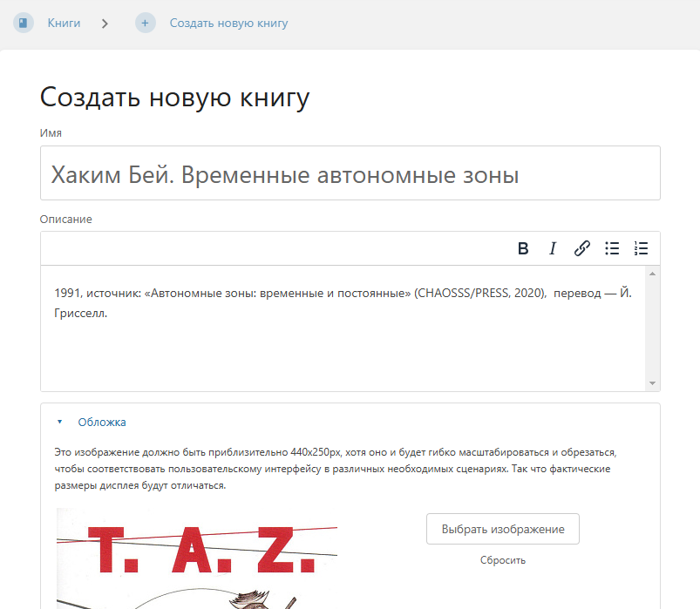Collapse the Обложка section
This screenshot has width=700, height=609.
[92, 422]
